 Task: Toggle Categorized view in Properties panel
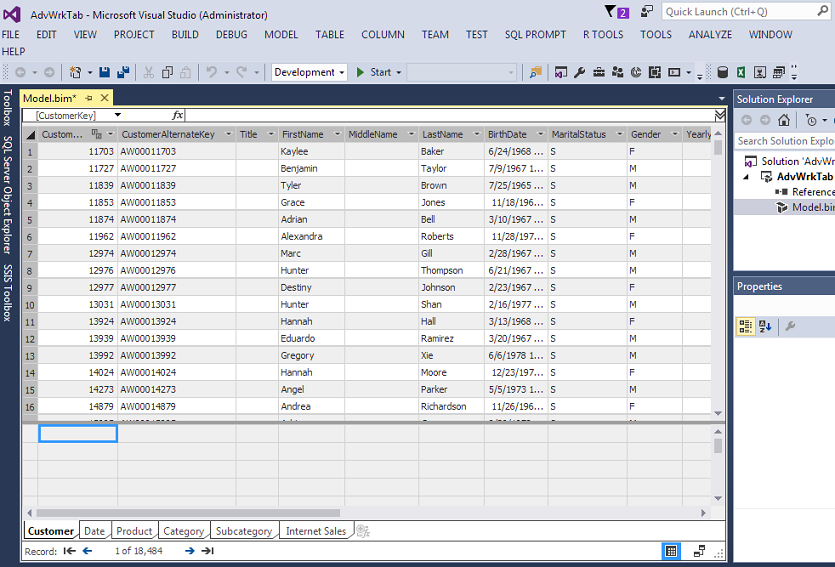745,326
